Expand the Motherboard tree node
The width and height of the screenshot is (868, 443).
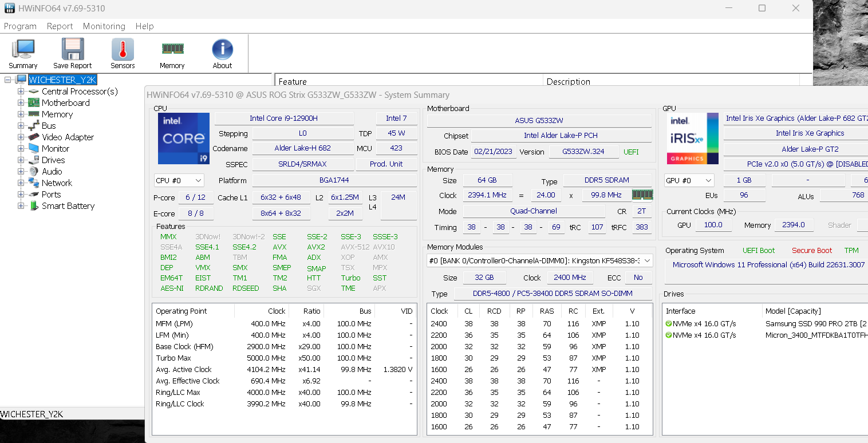click(x=21, y=103)
